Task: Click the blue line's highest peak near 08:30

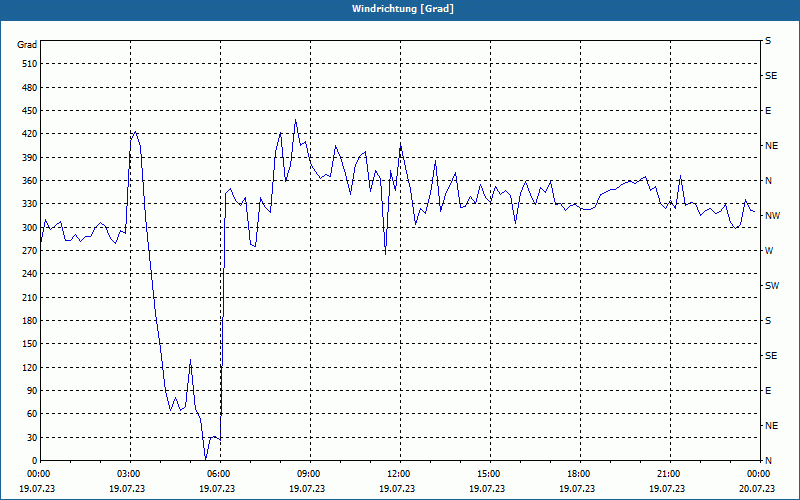Action: [295, 121]
